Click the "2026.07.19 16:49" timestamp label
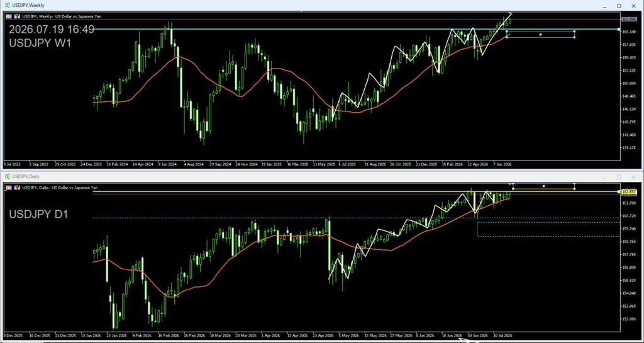The width and height of the screenshot is (644, 343). click(x=52, y=30)
